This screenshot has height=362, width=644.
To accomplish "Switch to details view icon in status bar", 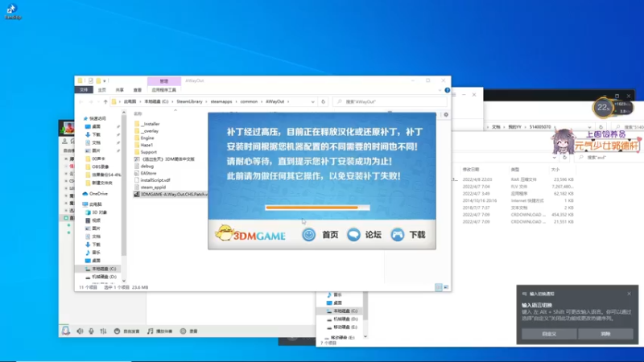I will [x=439, y=287].
